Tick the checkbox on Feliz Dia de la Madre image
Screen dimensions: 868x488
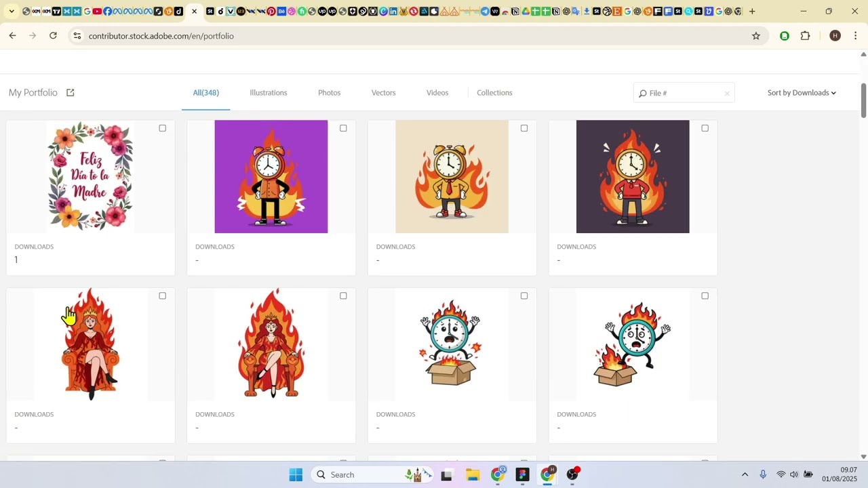click(162, 128)
